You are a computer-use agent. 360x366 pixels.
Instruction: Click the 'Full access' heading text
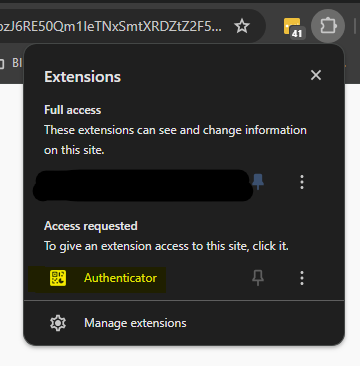pos(73,110)
